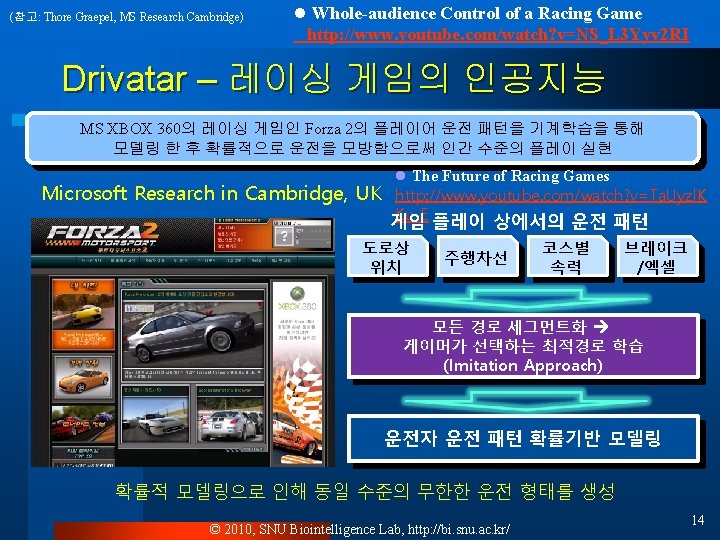The height and width of the screenshot is (540, 720).
Task: Click the Microsoft Research in Cambridge, UK text
Action: (x=211, y=193)
